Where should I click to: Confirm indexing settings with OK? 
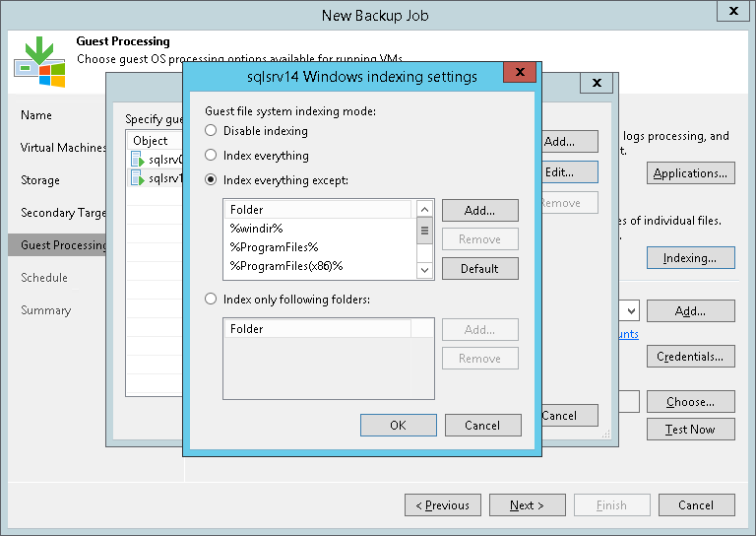click(x=399, y=425)
